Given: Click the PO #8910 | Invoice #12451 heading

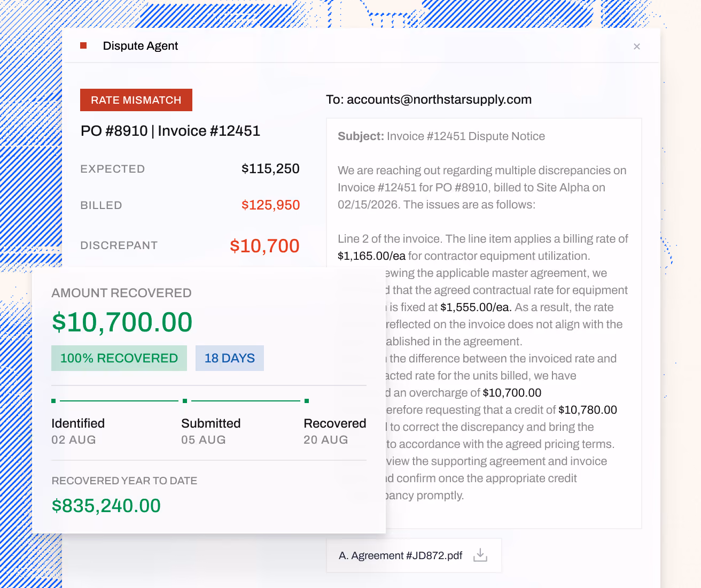Looking at the screenshot, I should click(170, 131).
